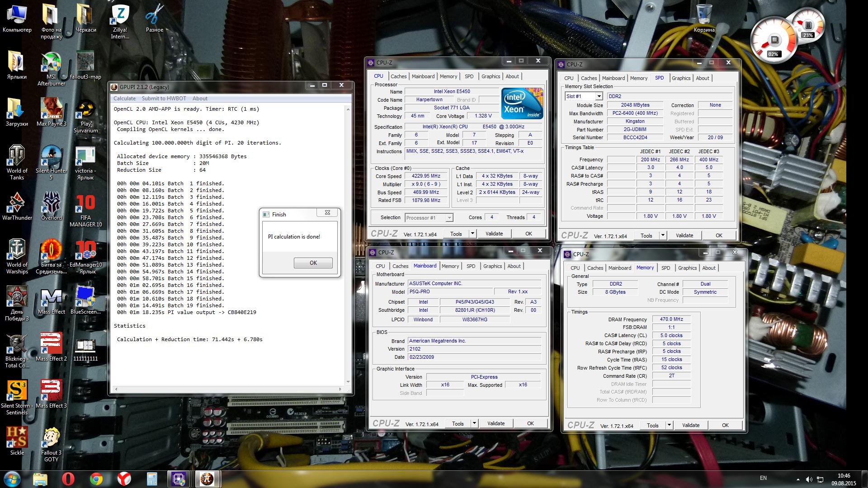Launch Mass Effect 2 shortcut
The width and height of the screenshot is (868, 488).
[x=51, y=347]
